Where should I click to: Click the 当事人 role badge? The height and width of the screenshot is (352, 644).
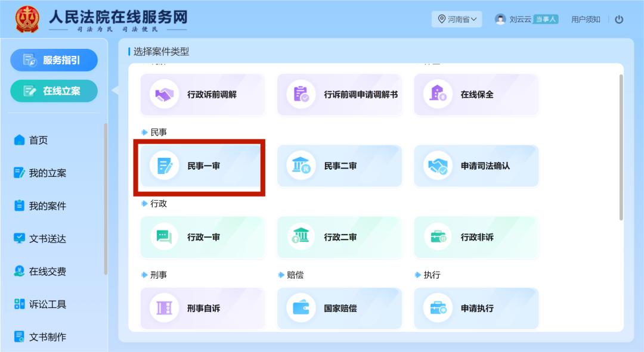546,19
